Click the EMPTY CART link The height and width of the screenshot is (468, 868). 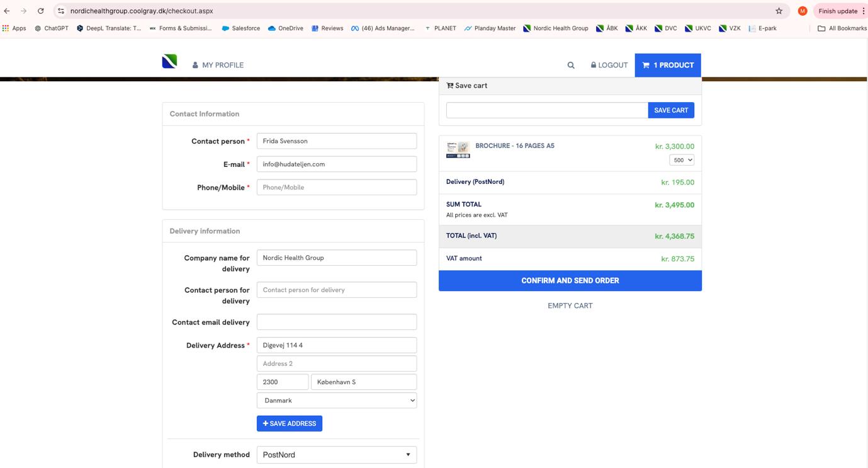pos(570,305)
